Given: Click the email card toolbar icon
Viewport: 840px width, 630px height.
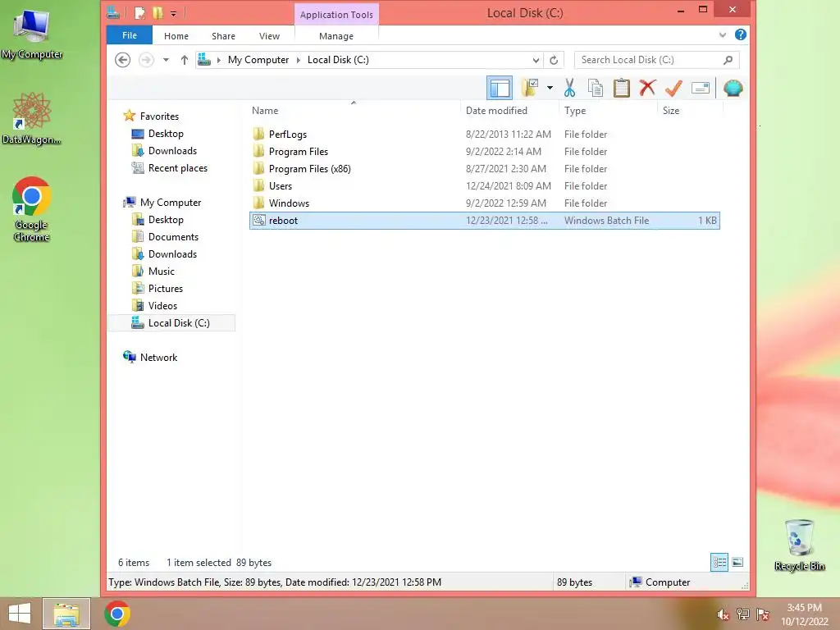Looking at the screenshot, I should (x=701, y=88).
